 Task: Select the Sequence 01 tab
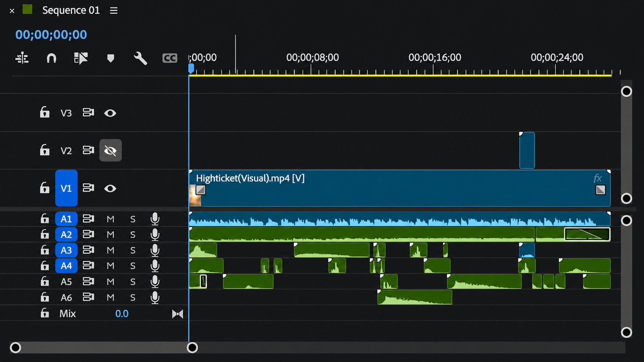71,10
